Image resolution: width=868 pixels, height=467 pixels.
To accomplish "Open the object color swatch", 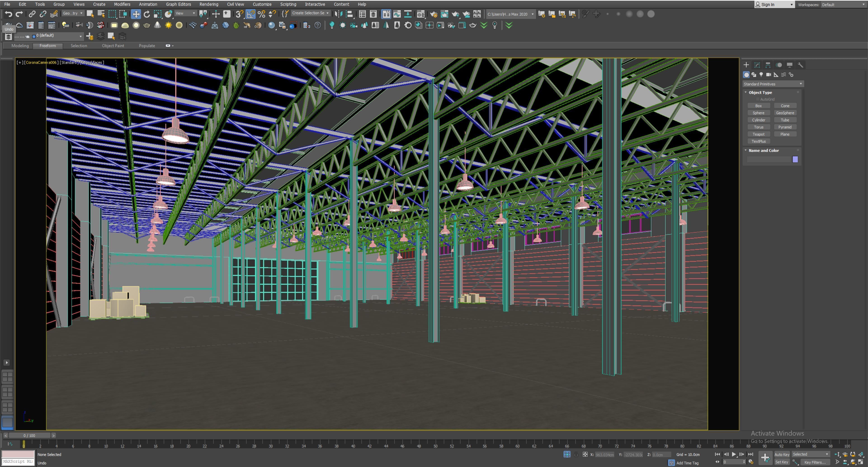I will [795, 160].
